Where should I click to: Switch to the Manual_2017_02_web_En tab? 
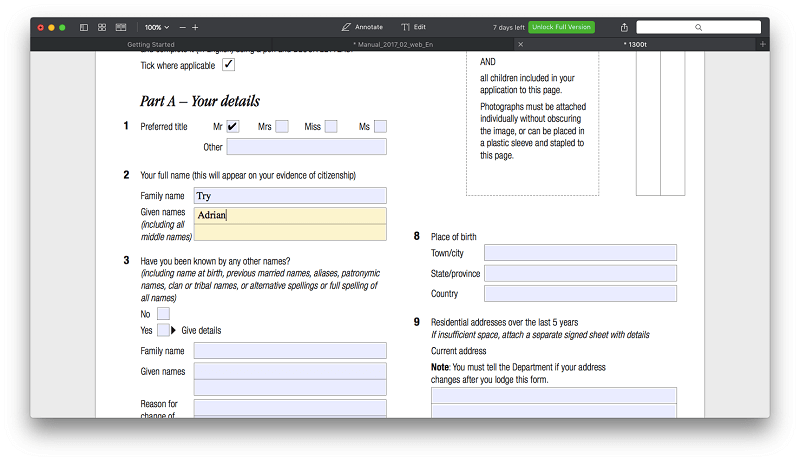click(393, 44)
